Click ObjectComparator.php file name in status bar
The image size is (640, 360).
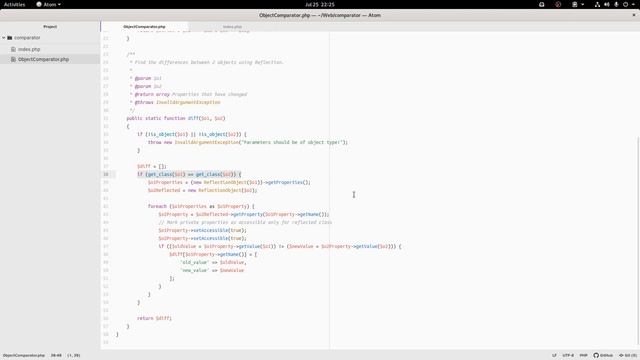coord(24,356)
